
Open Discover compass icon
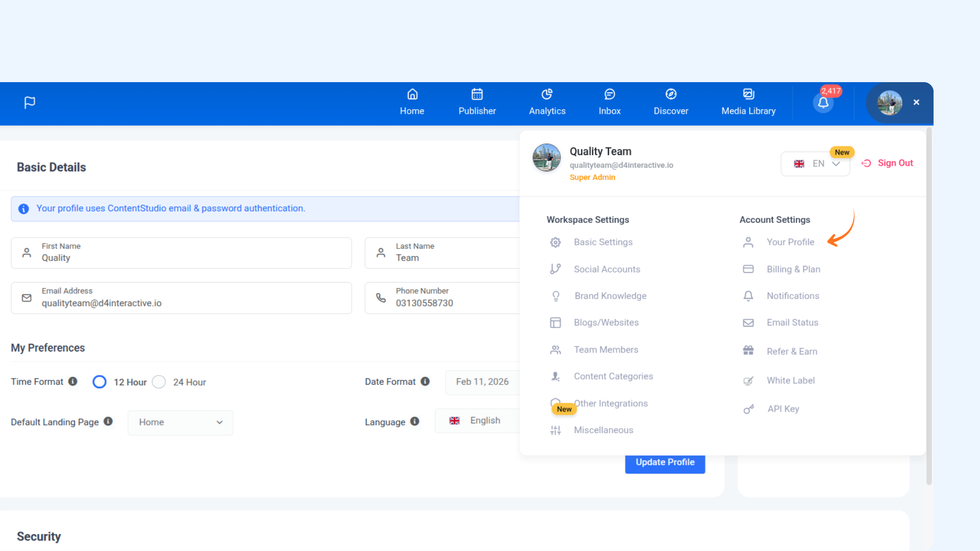pos(671,94)
